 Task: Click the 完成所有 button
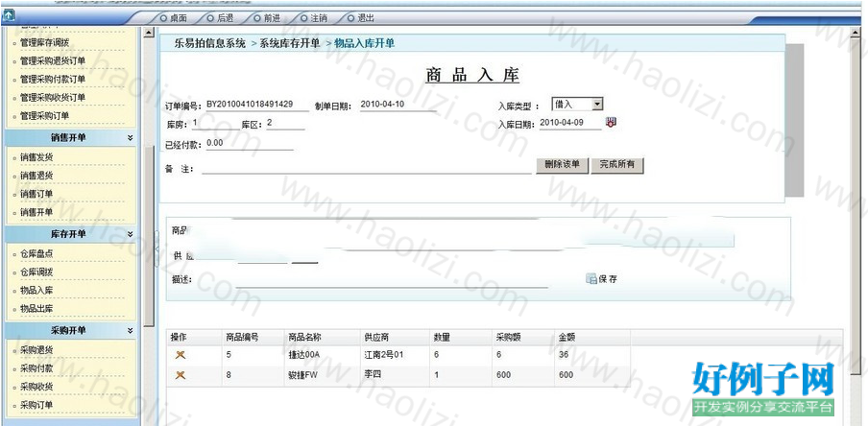point(616,165)
